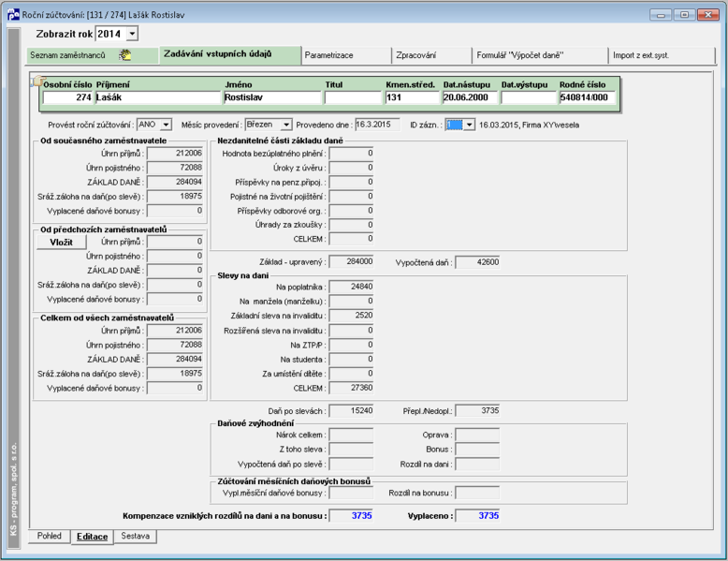Click the Úhrady za zkoušky field

click(351, 225)
